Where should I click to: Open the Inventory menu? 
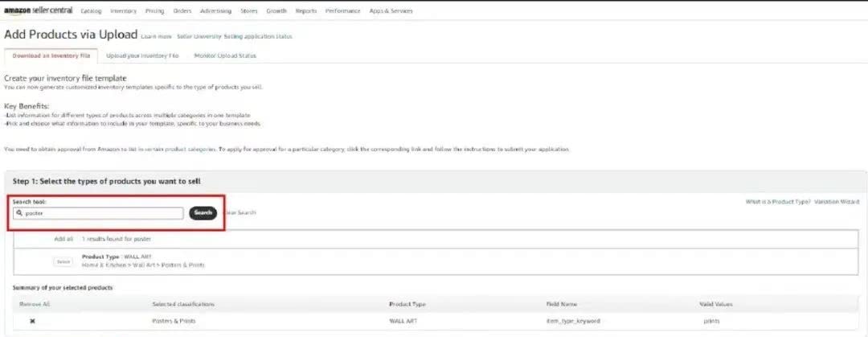[123, 11]
